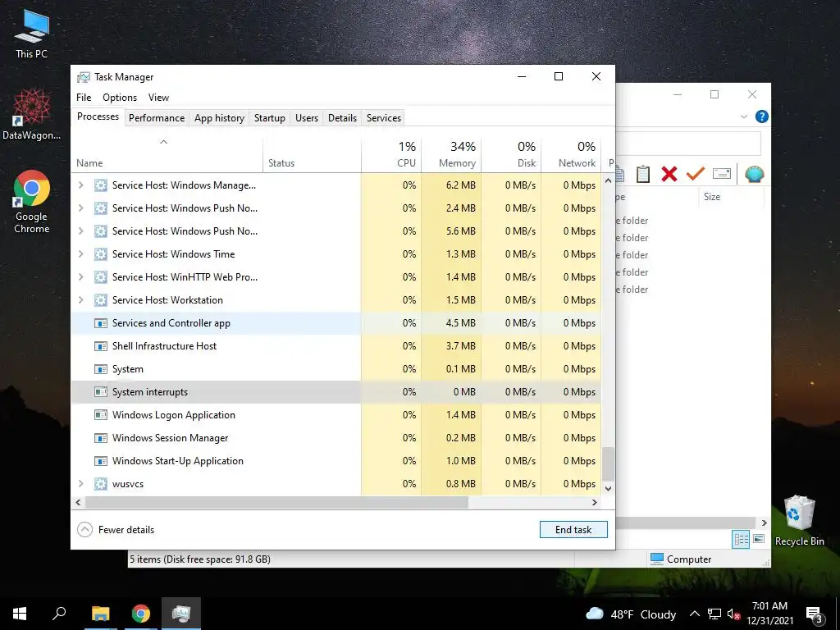Open File Explorer from the taskbar
The width and height of the screenshot is (840, 630).
click(x=100, y=614)
